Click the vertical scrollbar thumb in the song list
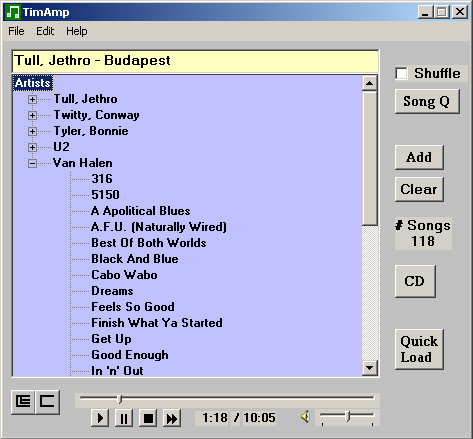Viewport: 473px width, 439px height. [369, 159]
